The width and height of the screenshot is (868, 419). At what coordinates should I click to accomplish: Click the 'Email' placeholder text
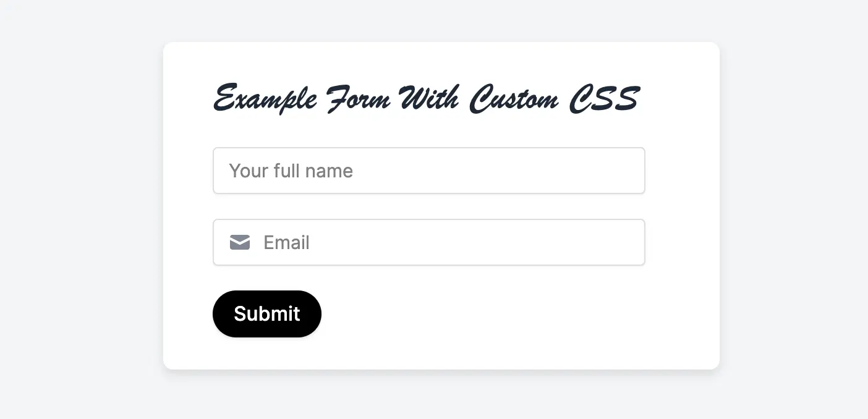point(286,242)
